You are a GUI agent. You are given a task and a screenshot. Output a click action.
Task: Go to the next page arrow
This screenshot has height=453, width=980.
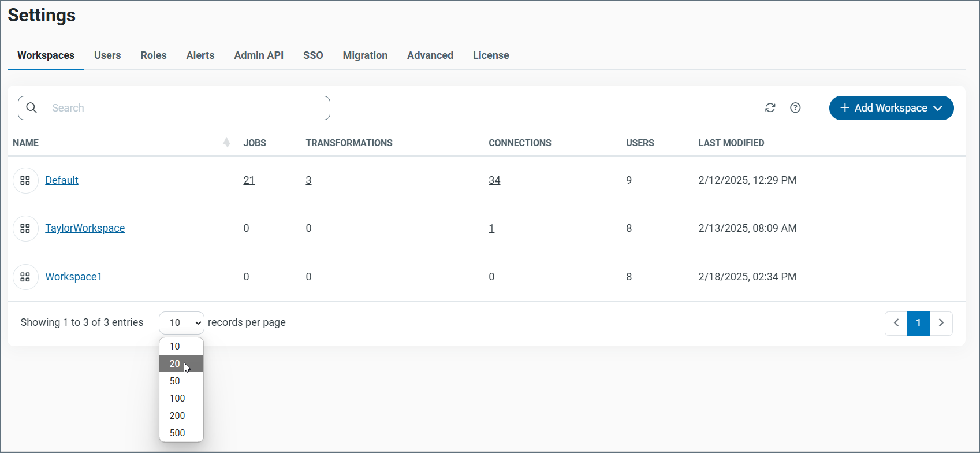[941, 323]
